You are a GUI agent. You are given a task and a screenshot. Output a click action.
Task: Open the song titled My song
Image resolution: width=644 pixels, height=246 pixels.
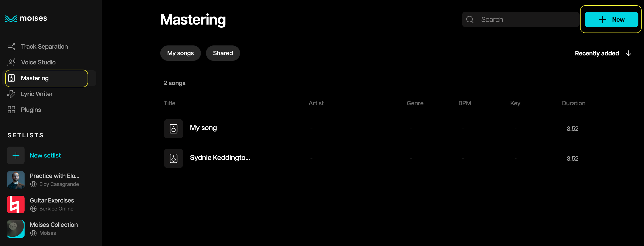(x=203, y=128)
